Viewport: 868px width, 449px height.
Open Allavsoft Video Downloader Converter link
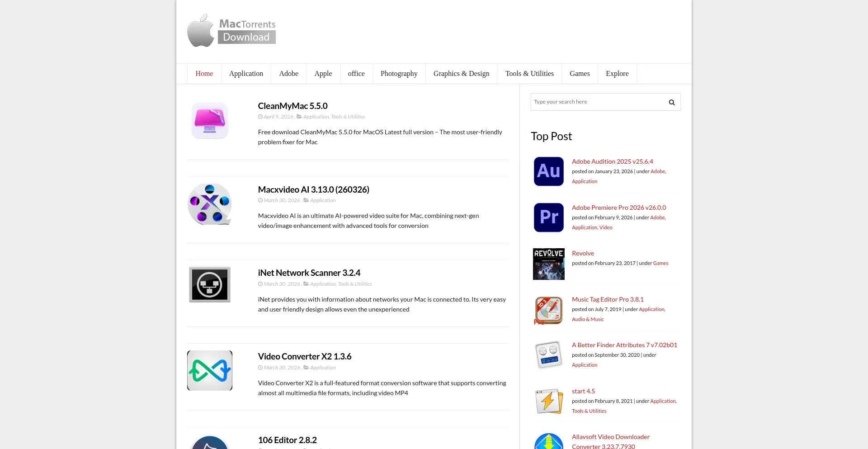pos(611,442)
